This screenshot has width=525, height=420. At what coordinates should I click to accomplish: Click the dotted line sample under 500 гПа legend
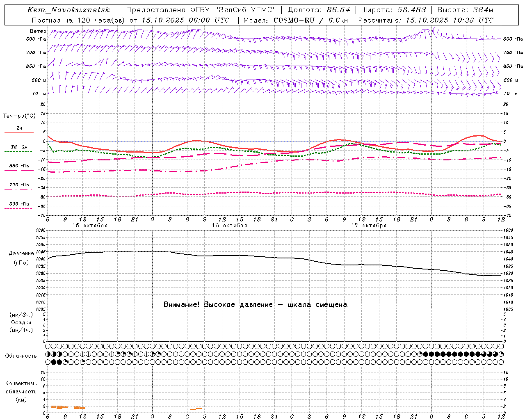[x=18, y=208]
